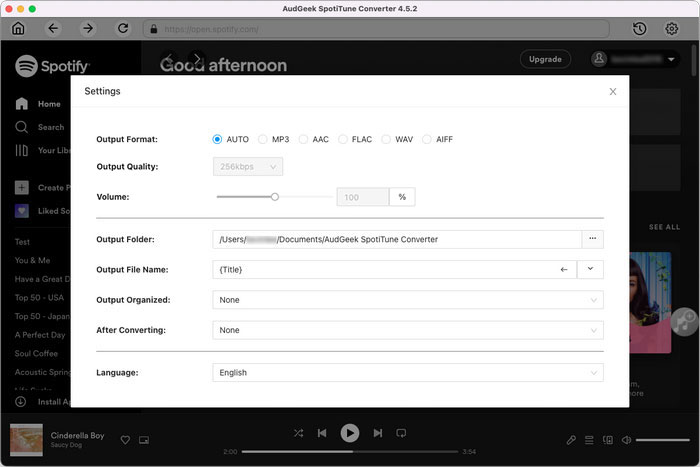The image size is (700, 467).
Task: Go back using the toolbar back arrow
Action: [53, 29]
